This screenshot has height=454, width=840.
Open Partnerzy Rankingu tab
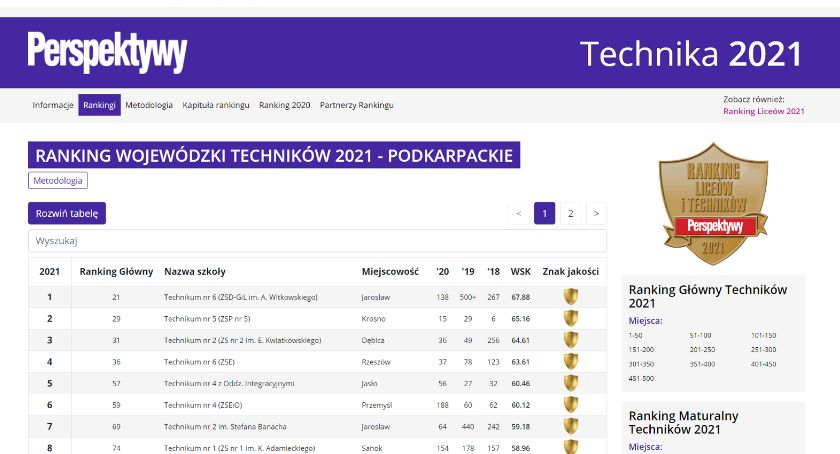[356, 105]
